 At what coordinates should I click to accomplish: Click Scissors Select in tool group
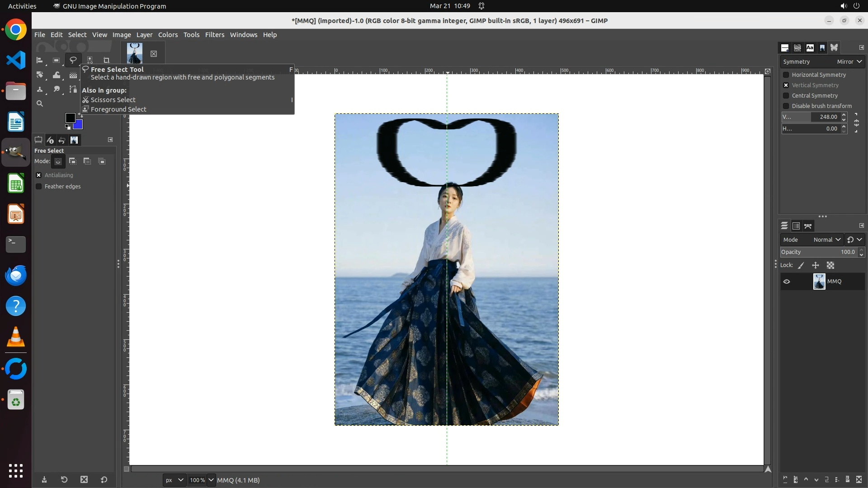[113, 100]
